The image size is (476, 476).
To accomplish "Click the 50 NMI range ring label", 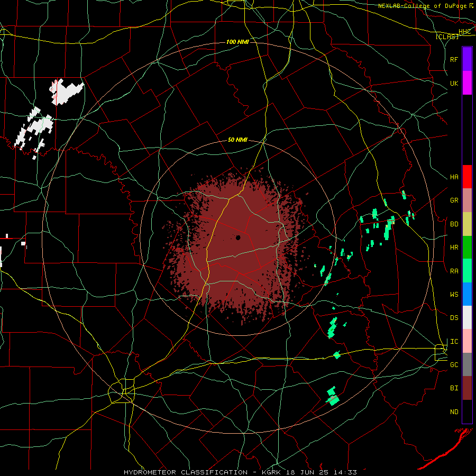I will 237,140.
